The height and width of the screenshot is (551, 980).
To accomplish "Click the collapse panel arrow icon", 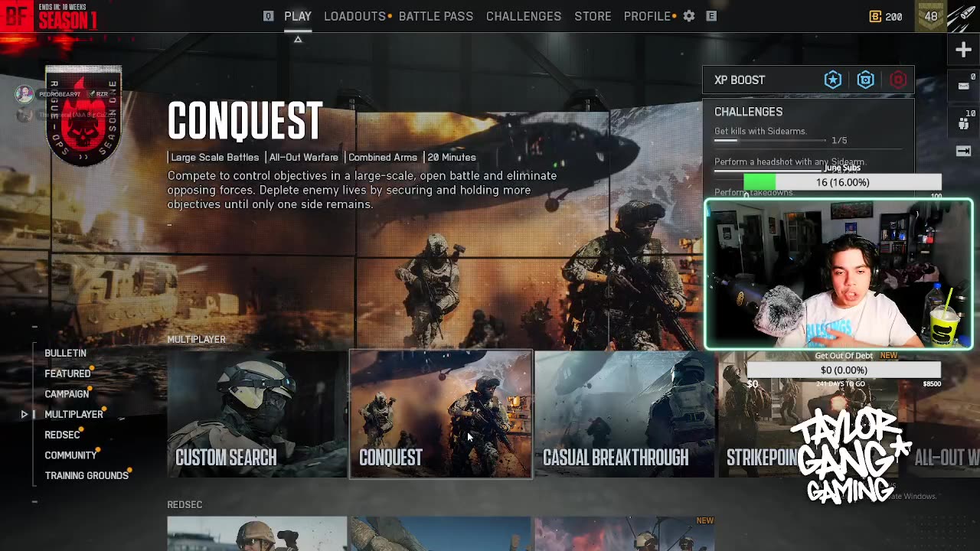I will (964, 151).
